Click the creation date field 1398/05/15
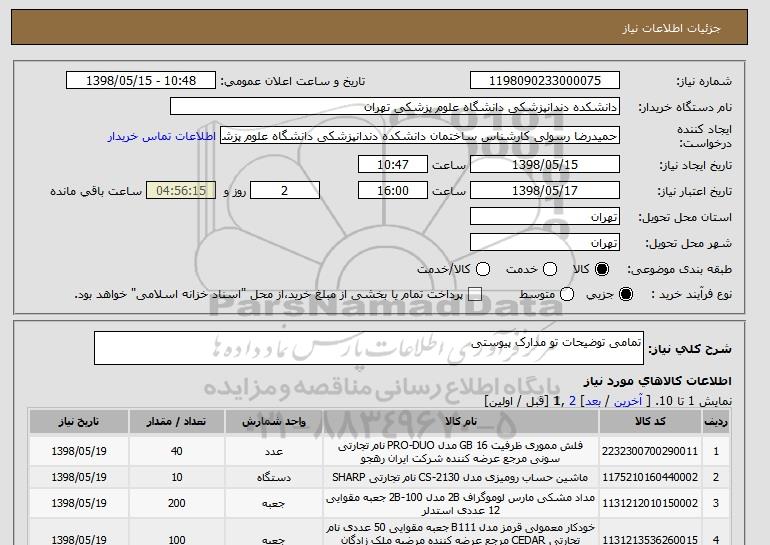This screenshot has height=545, width=770. [545, 164]
